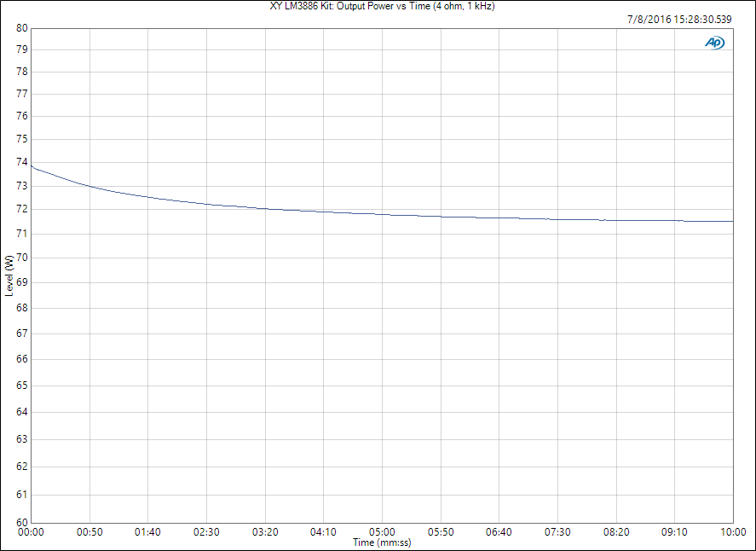Click the blue output power curve
The image size is (756, 551).
(x=383, y=214)
